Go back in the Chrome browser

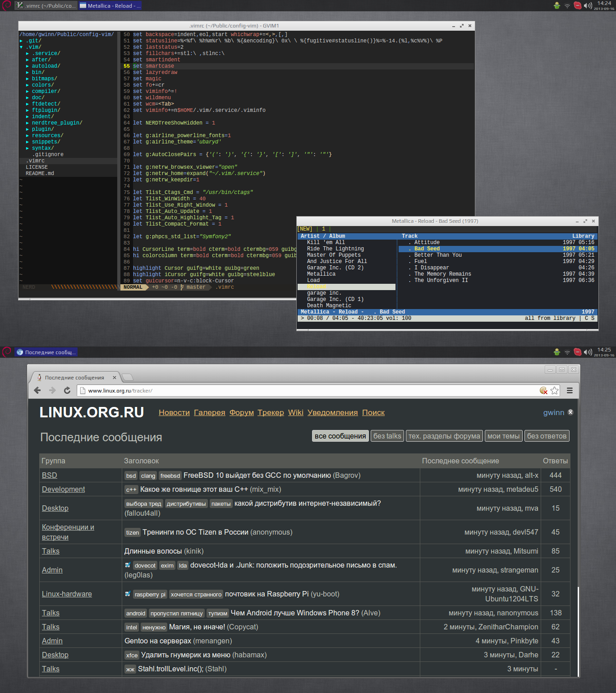pos(37,391)
